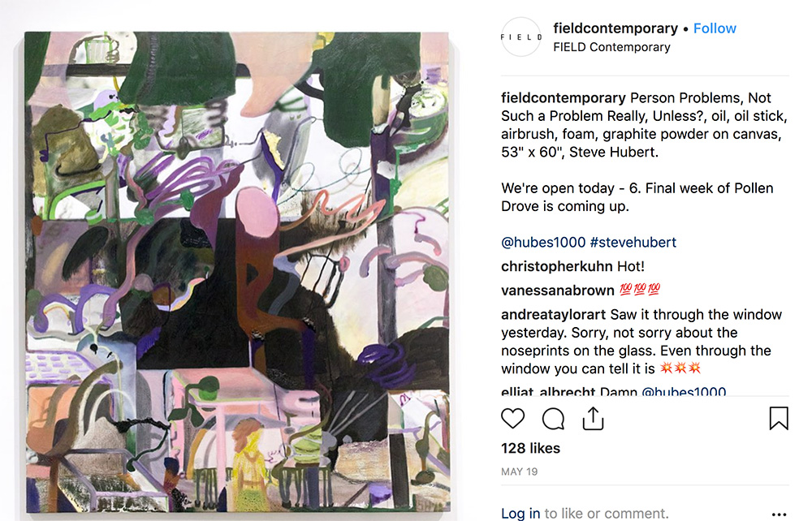Click the @hubes1000 mention in elliat_albrecht's comment
812x521 pixels.
[x=684, y=391]
